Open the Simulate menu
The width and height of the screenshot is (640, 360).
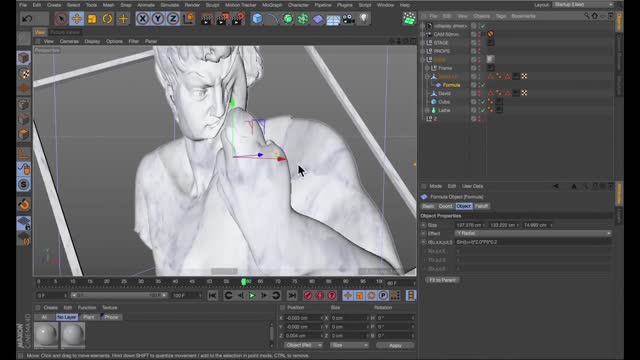tap(169, 5)
